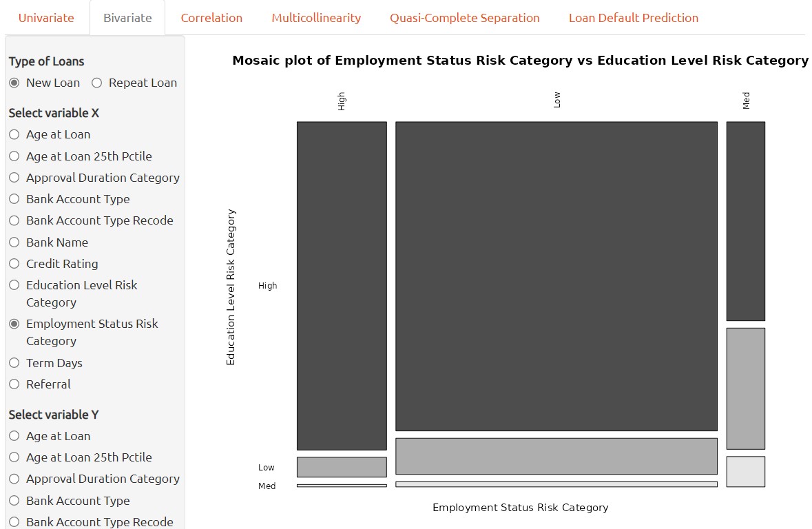Viewport: 812px width, 529px height.
Task: Choose Referral as variable X
Action: 14,384
